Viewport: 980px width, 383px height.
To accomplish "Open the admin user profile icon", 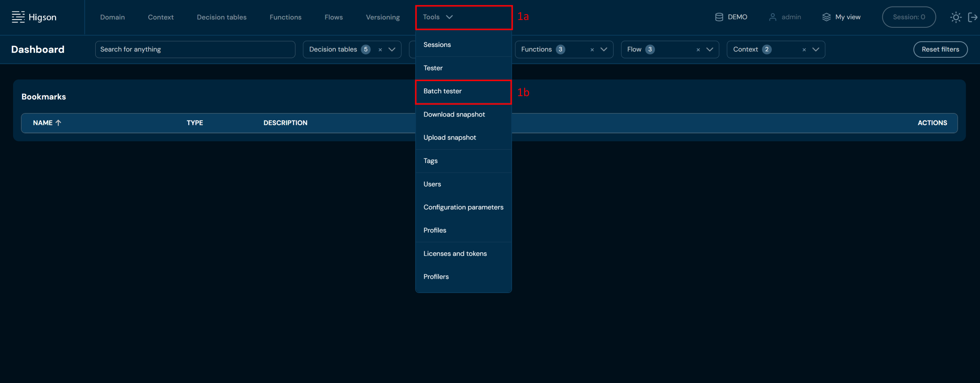I will click(773, 17).
